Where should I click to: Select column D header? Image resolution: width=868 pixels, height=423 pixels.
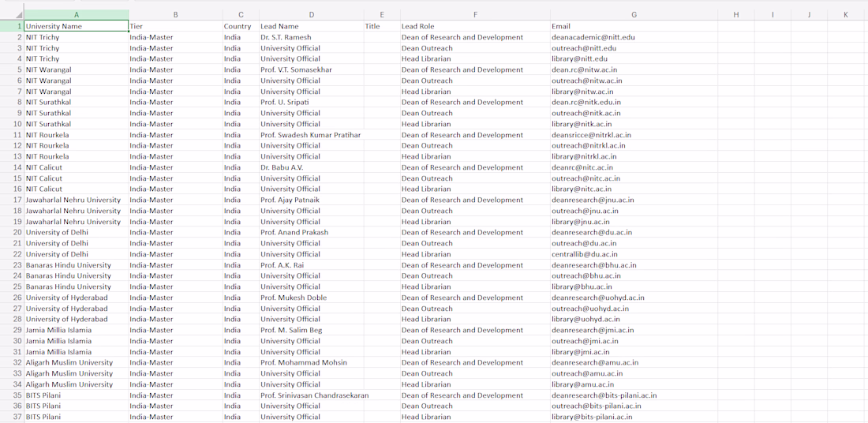pos(312,15)
